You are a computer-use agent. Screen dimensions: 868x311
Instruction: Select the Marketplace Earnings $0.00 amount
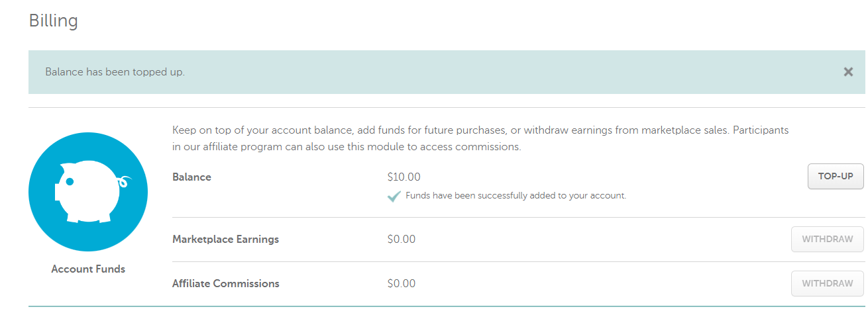coord(402,240)
